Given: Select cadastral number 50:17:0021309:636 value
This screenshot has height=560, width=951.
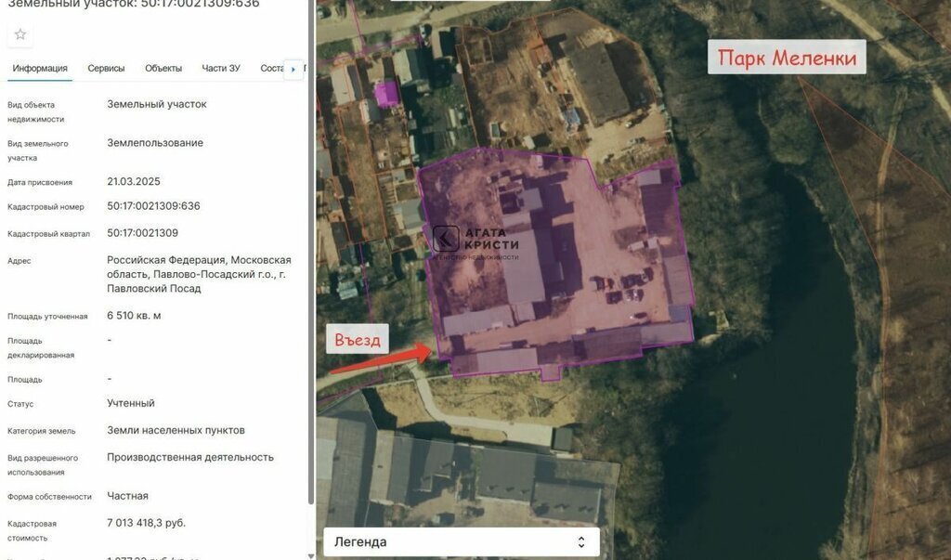Looking at the screenshot, I should (x=153, y=206).
